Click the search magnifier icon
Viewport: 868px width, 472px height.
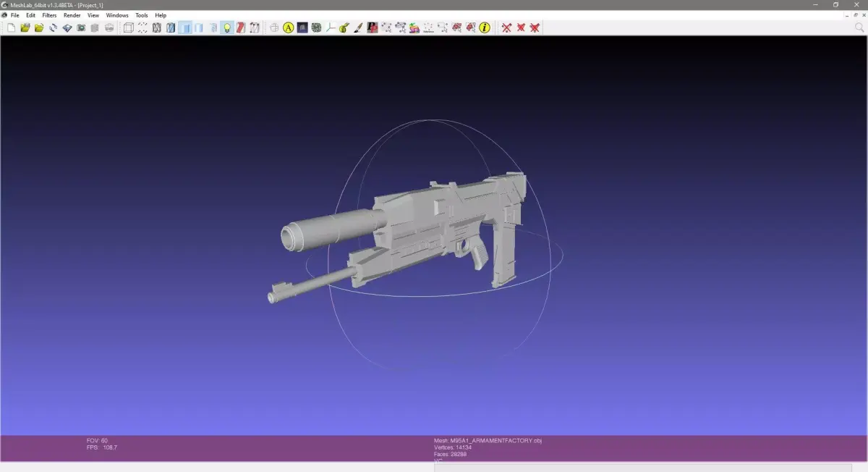click(x=859, y=28)
